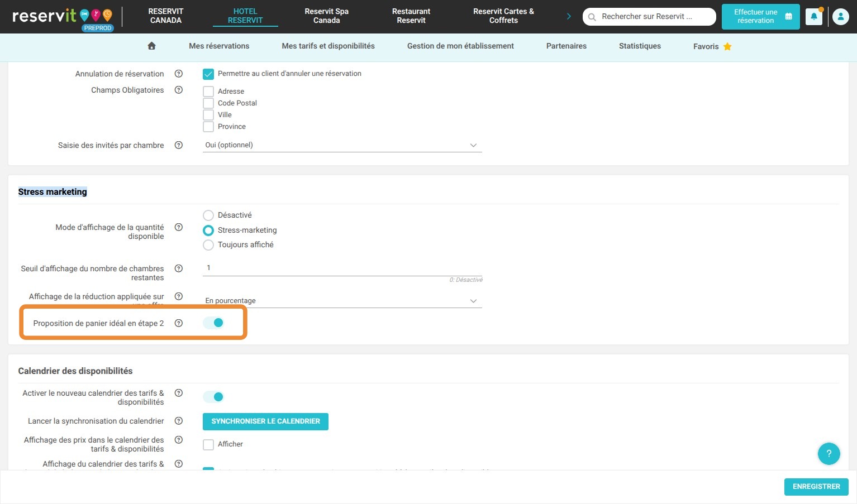Select the Désactivé radio option
Image resolution: width=857 pixels, height=504 pixels.
208,215
